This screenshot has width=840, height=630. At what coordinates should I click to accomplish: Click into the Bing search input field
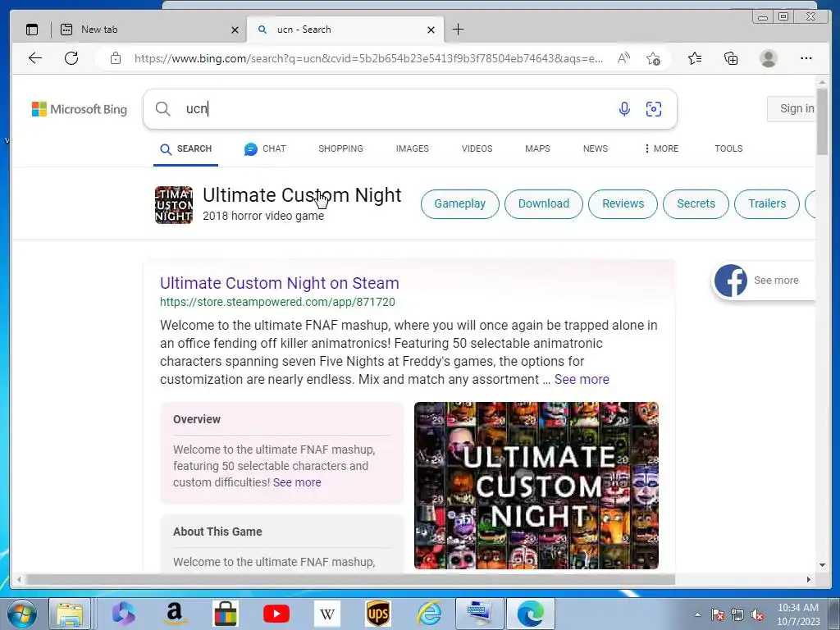tap(395, 109)
